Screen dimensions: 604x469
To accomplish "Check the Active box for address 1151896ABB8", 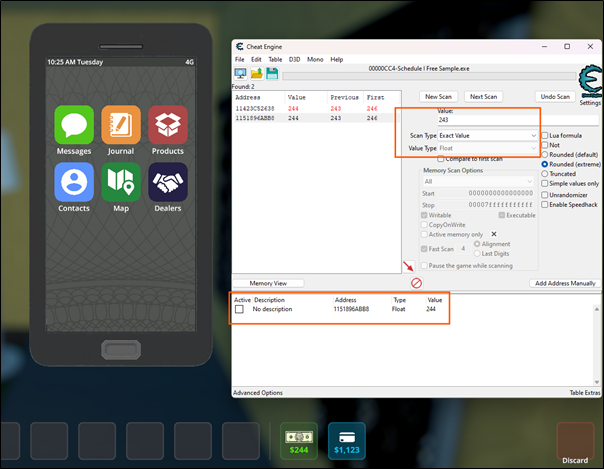I will pyautogui.click(x=239, y=310).
